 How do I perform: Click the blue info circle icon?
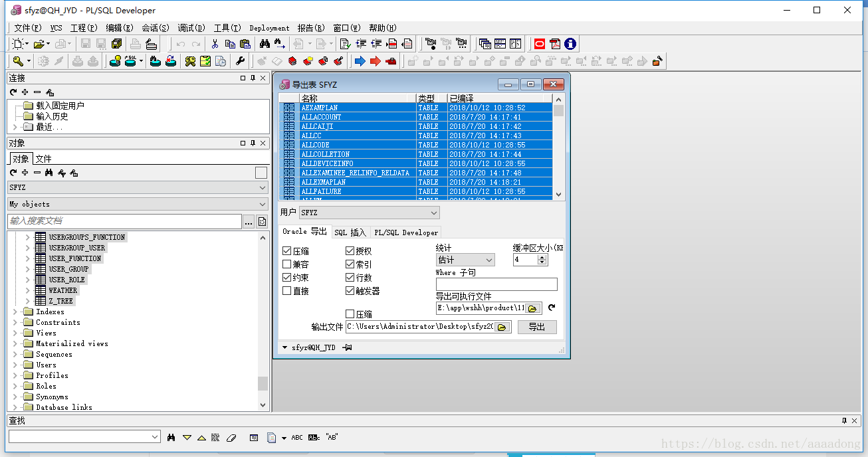(x=570, y=44)
